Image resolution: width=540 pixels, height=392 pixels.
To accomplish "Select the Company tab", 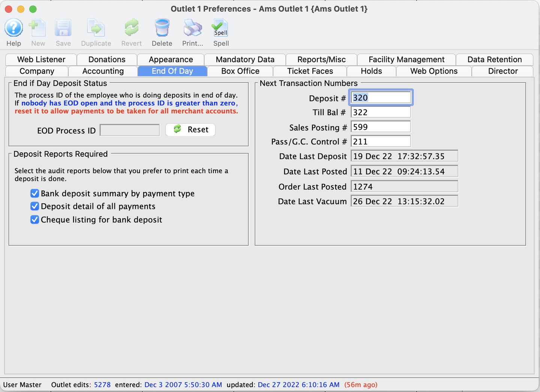I will pyautogui.click(x=37, y=71).
